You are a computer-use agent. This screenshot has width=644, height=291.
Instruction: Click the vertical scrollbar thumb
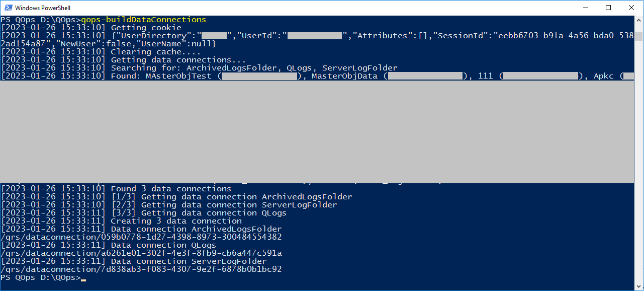point(638,36)
